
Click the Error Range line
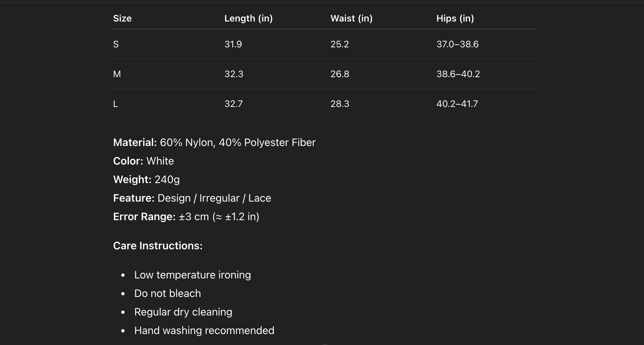[x=186, y=217]
